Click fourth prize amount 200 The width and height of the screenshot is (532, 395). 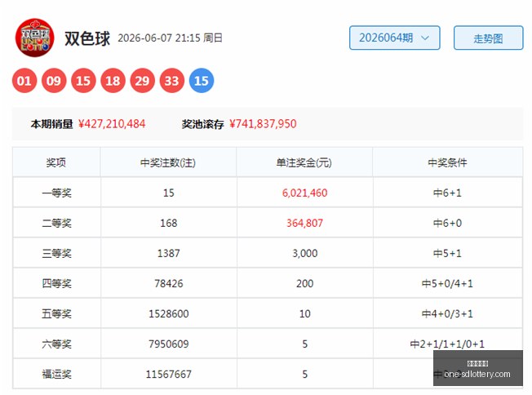click(x=304, y=283)
